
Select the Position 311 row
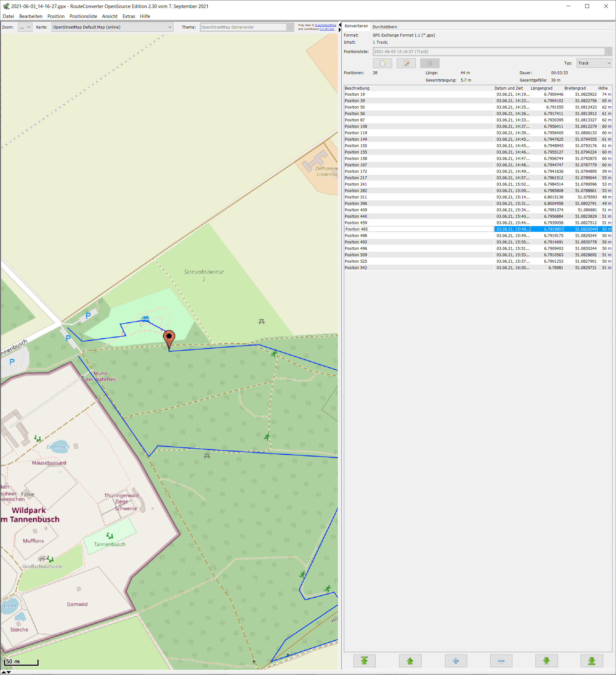click(x=418, y=197)
